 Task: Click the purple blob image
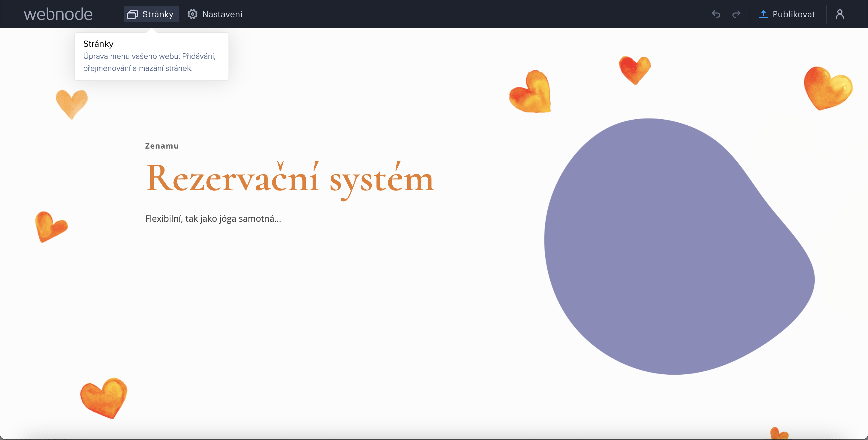pos(679,246)
